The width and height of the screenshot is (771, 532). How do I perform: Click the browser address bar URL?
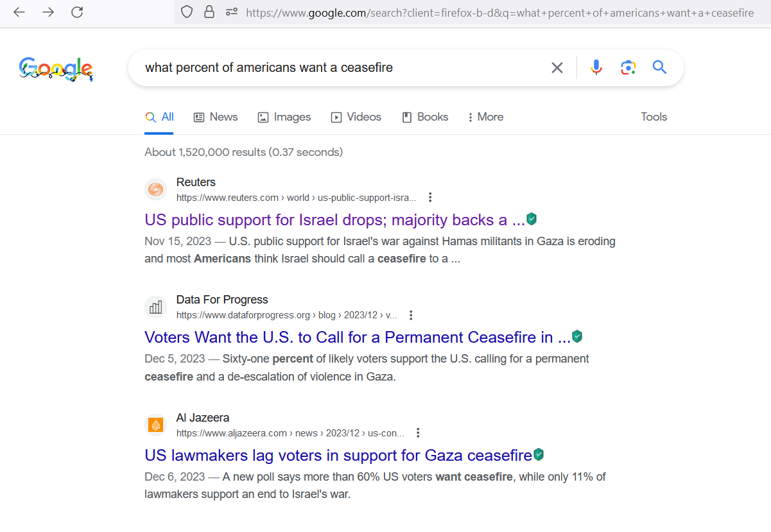[x=499, y=12]
